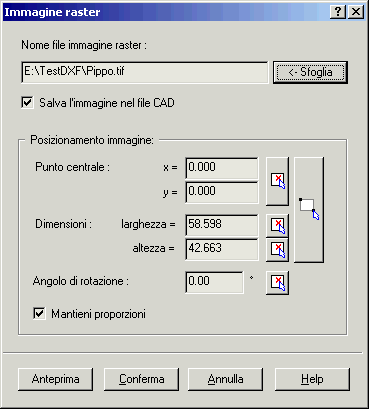Select the altezza height field
Image resolution: width=369 pixels, height=409 pixels.
pos(222,249)
